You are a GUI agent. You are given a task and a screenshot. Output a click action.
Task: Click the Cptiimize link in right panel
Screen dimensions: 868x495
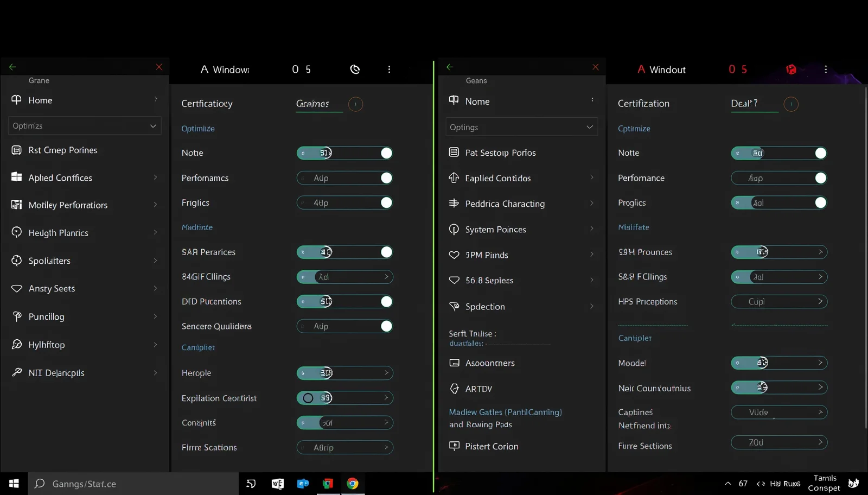(x=634, y=129)
